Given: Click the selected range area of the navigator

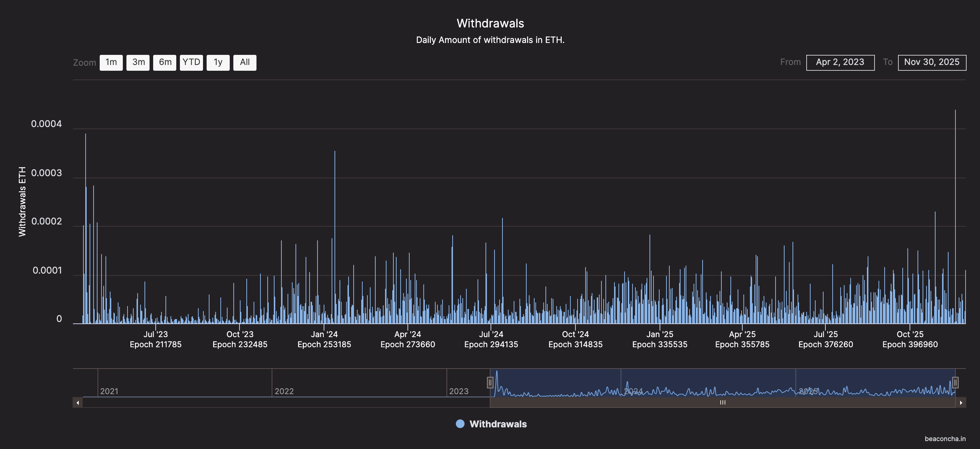Looking at the screenshot, I should click(723, 383).
